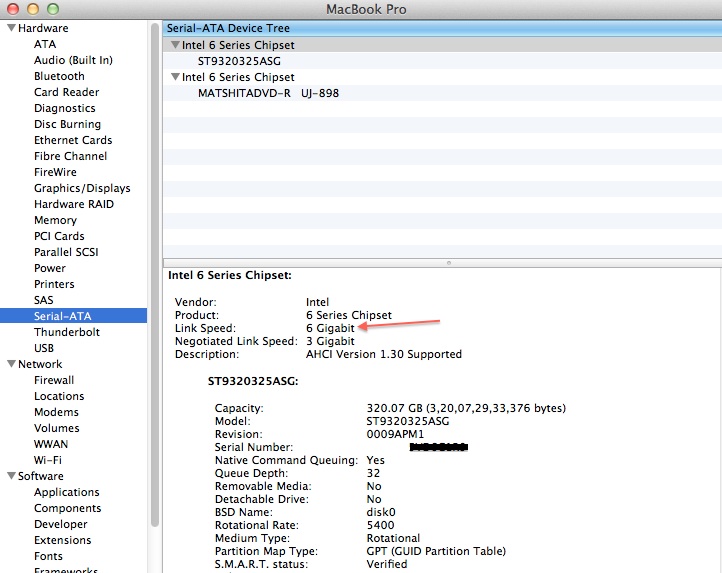Select the highlighted Serial-ATA entry
Image resolution: width=722 pixels, height=573 pixels.
tap(74, 316)
